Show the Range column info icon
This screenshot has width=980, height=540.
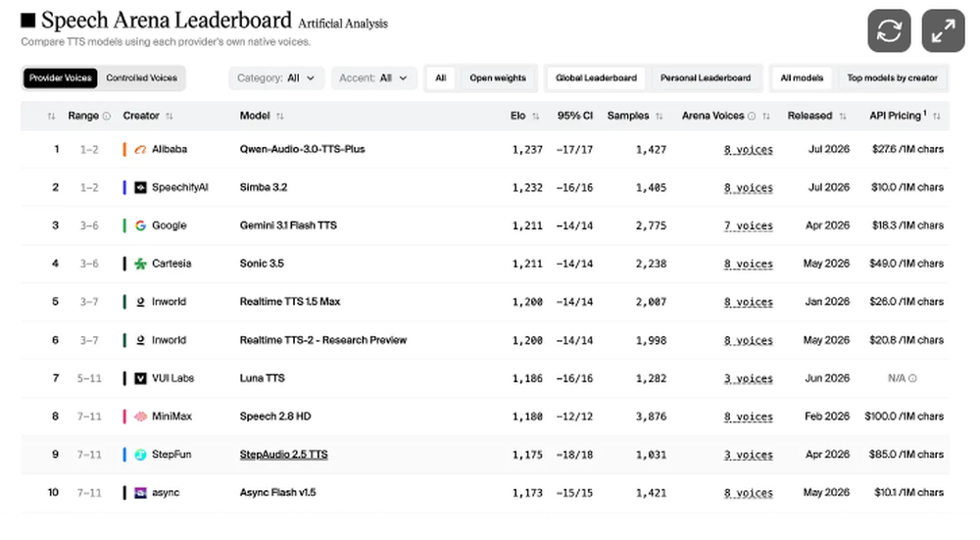pos(106,116)
